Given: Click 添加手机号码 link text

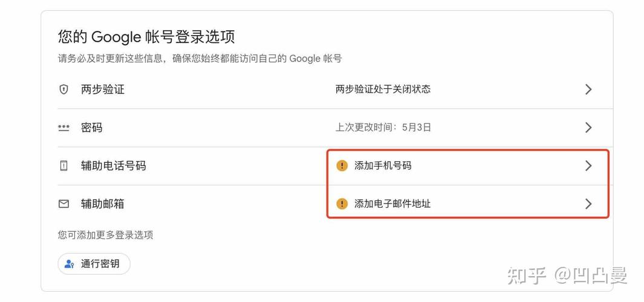Looking at the screenshot, I should coord(383,165).
